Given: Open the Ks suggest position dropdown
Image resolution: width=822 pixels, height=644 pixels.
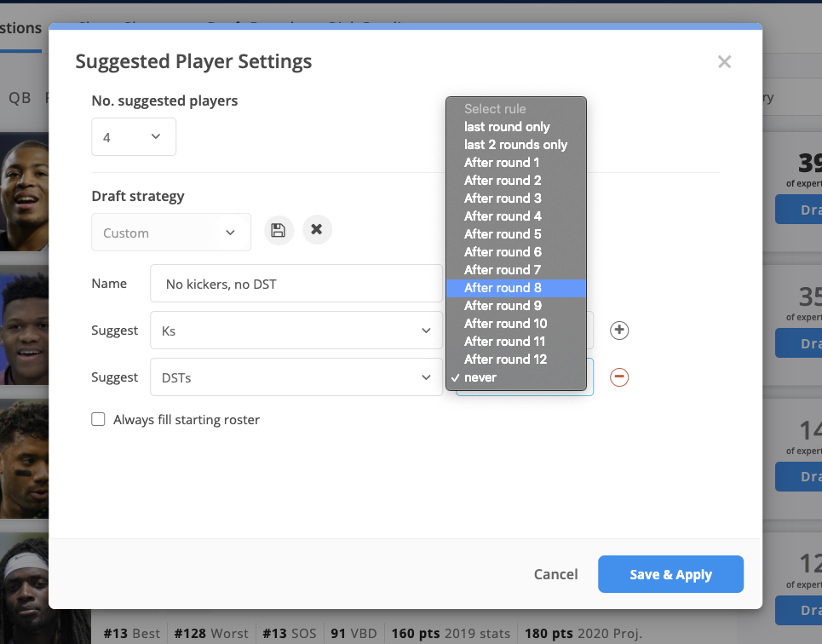Looking at the screenshot, I should 296,331.
